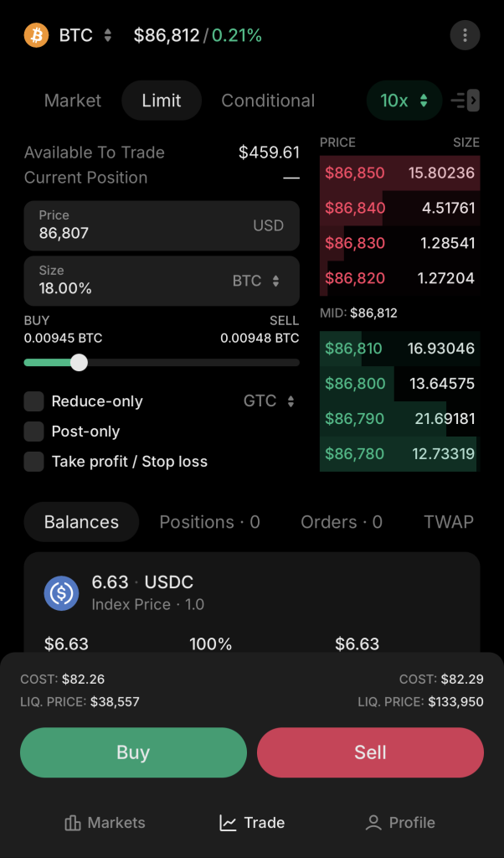Switch the Size unit BTC dropdown
Image resolution: width=504 pixels, height=858 pixels.
click(x=256, y=282)
